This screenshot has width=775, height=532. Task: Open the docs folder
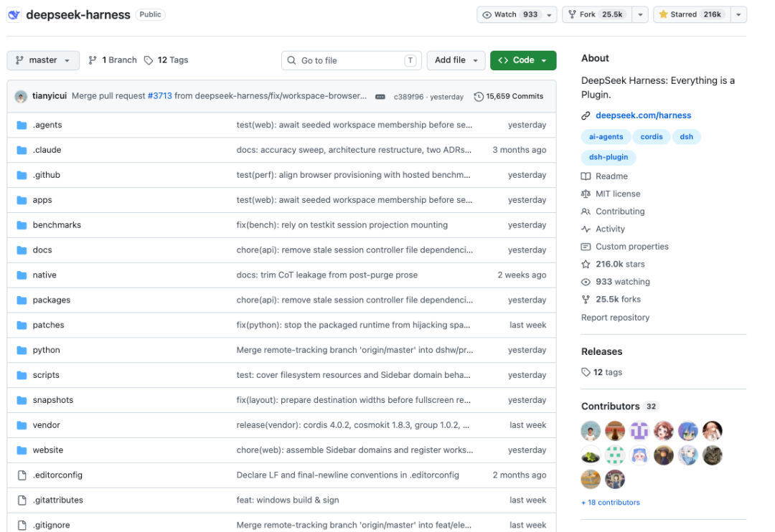click(x=42, y=250)
